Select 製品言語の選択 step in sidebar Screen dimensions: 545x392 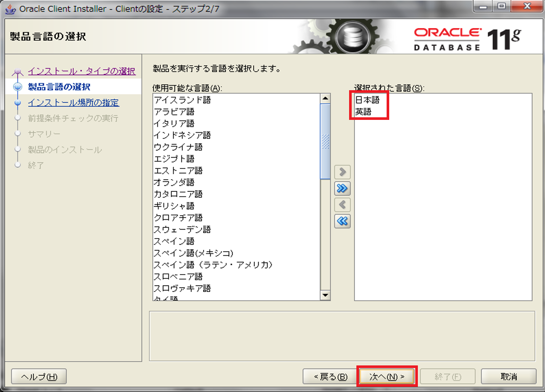pyautogui.click(x=59, y=87)
